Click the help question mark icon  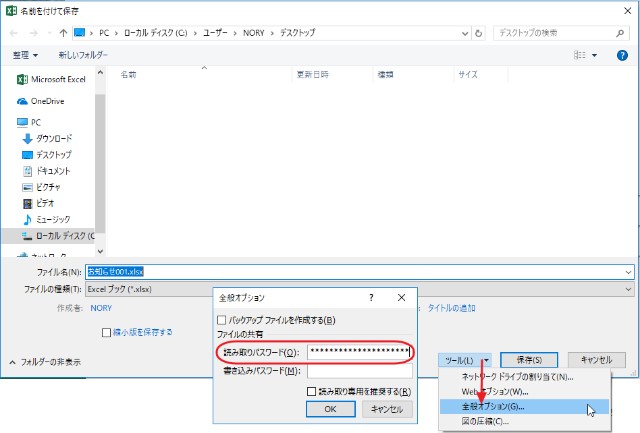(371, 298)
